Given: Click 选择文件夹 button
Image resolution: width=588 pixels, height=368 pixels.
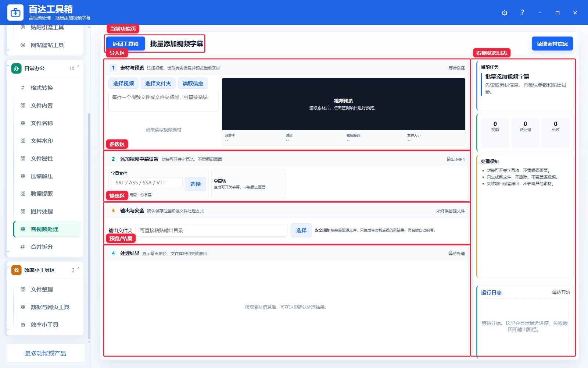Looking at the screenshot, I should tap(158, 84).
